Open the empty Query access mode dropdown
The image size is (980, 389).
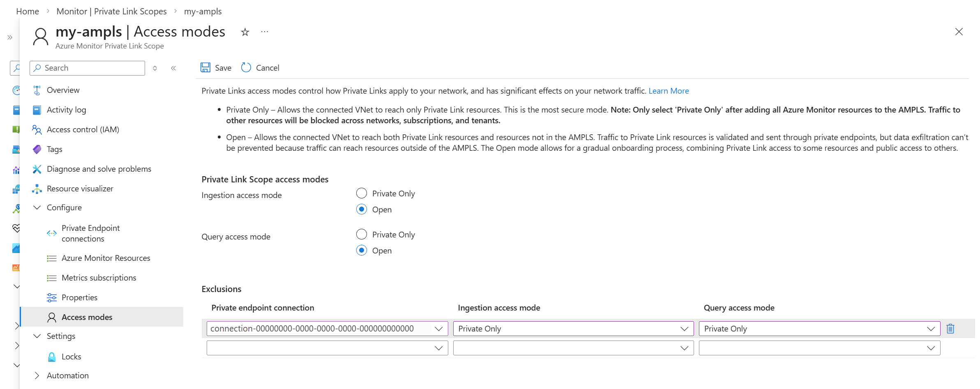pos(819,348)
